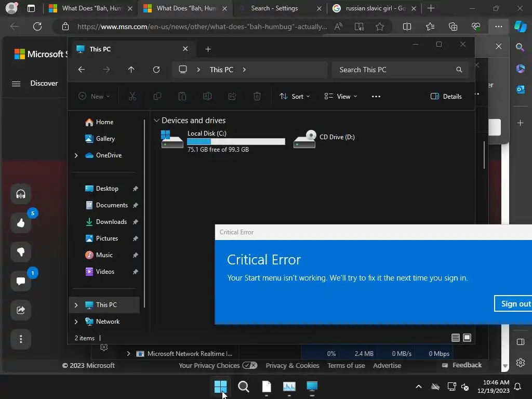Click the Paste clipboard icon in Explorer toolbar
This screenshot has width=532, height=399.
[182, 96]
